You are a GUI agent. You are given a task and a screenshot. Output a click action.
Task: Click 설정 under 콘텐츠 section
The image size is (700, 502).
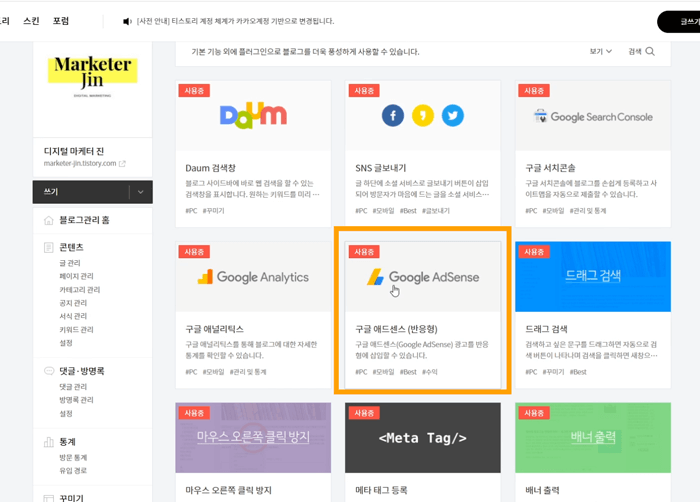click(x=66, y=343)
